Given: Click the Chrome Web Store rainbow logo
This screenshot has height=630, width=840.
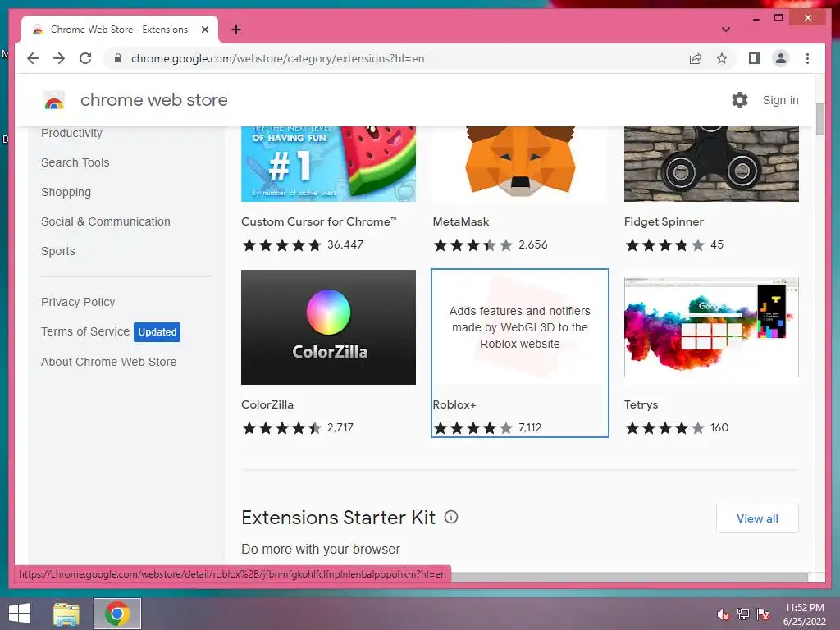Looking at the screenshot, I should coord(54,100).
